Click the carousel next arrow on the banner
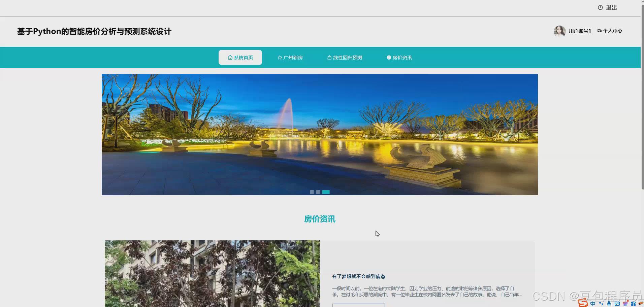The height and width of the screenshot is (307, 644). (x=527, y=135)
